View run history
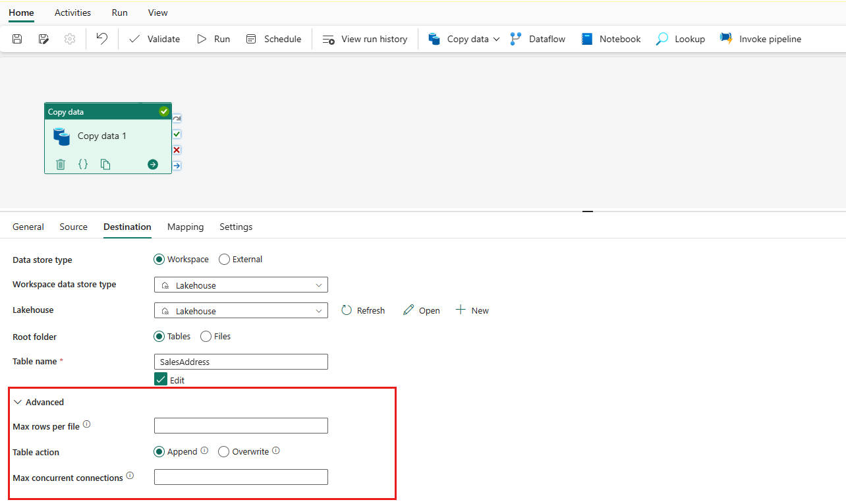846x504 pixels. click(364, 39)
